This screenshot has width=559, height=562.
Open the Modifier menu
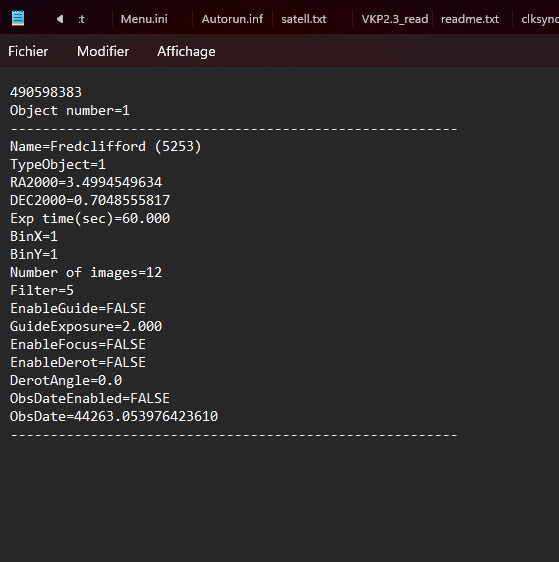click(x=103, y=52)
